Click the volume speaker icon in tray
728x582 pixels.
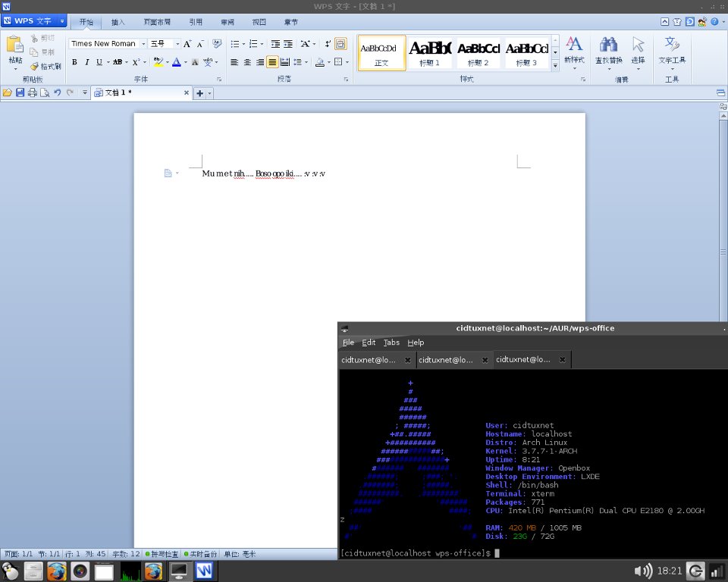point(643,571)
